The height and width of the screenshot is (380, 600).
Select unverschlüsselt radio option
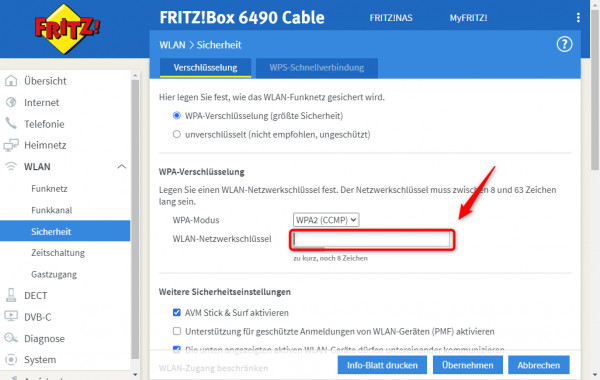point(176,134)
